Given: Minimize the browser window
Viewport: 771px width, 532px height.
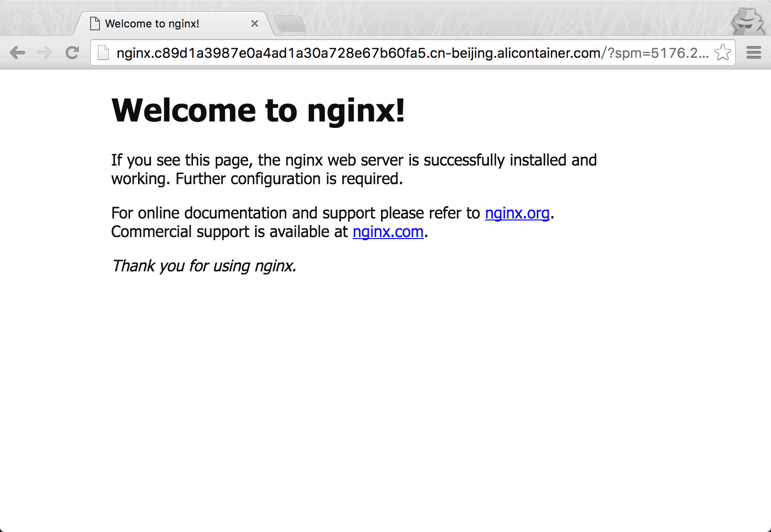Looking at the screenshot, I should coord(37,19).
